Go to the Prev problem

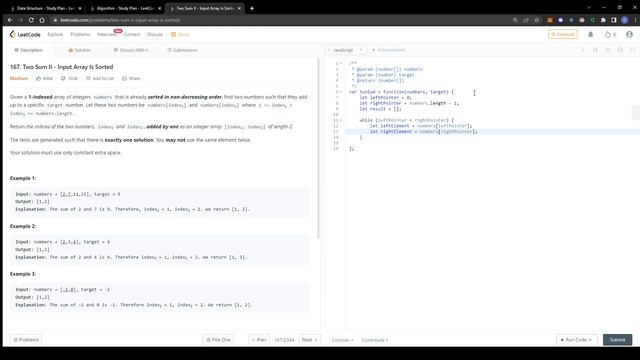pyautogui.click(x=259, y=340)
